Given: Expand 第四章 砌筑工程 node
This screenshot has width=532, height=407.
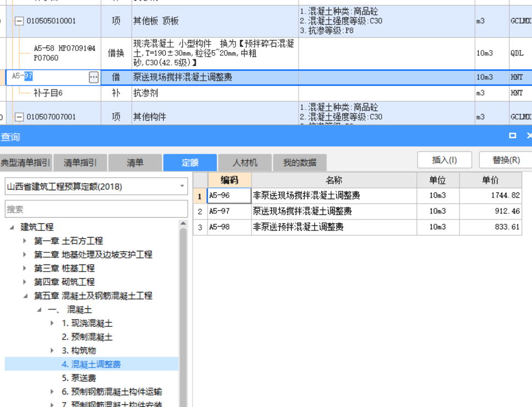Looking at the screenshot, I should 24,281.
